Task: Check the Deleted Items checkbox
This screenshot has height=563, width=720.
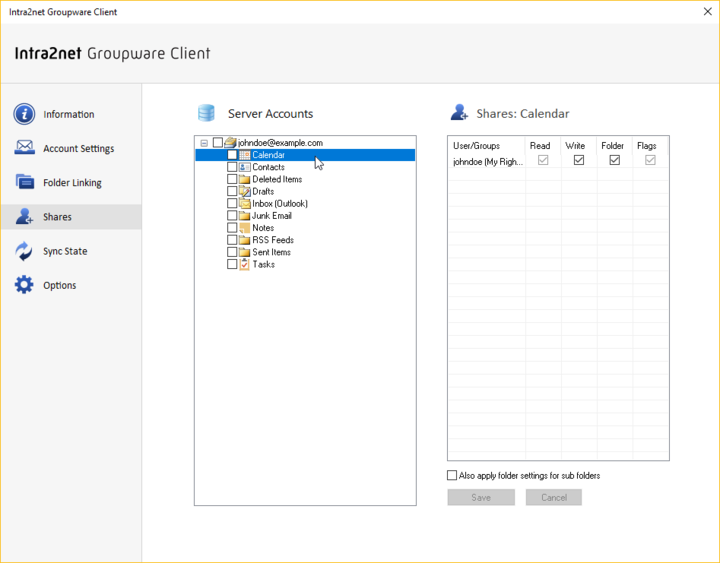Action: pyautogui.click(x=232, y=179)
